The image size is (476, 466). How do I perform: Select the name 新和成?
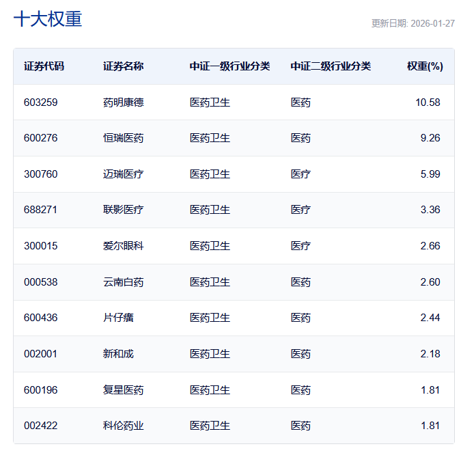[118, 354]
